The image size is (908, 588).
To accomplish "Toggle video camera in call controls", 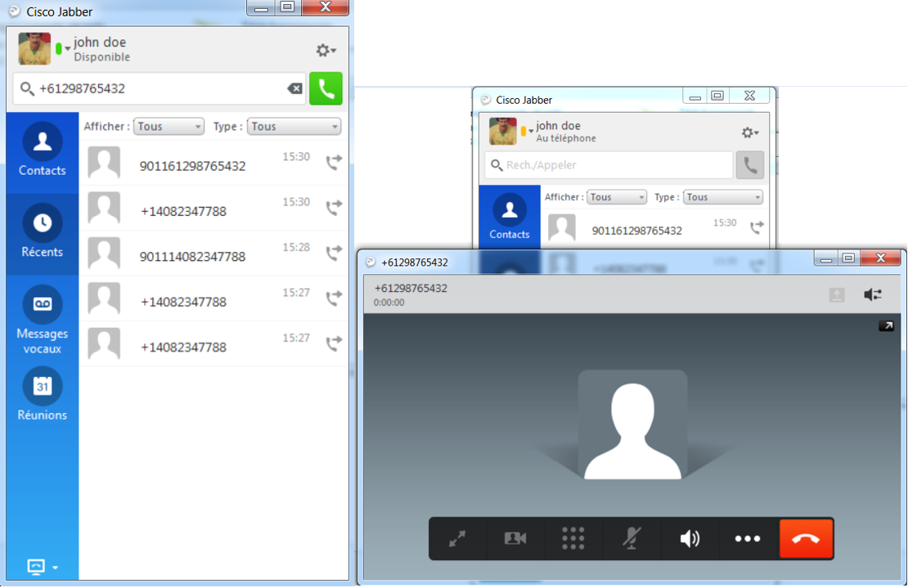I will (x=515, y=539).
